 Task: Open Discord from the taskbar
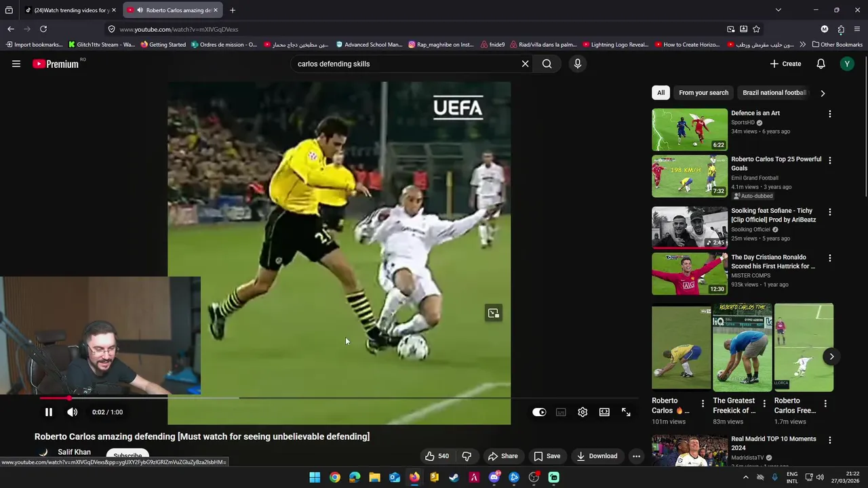coord(494,477)
